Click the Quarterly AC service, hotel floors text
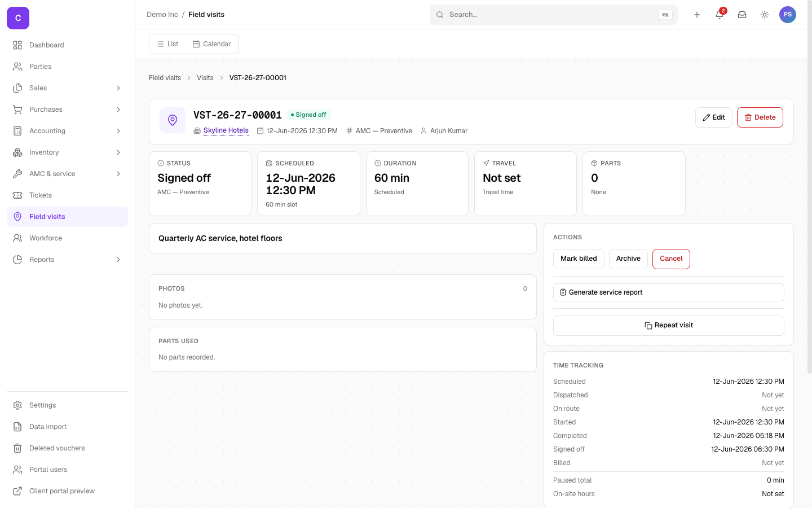Screen dimensions: 812x508 (x=220, y=238)
